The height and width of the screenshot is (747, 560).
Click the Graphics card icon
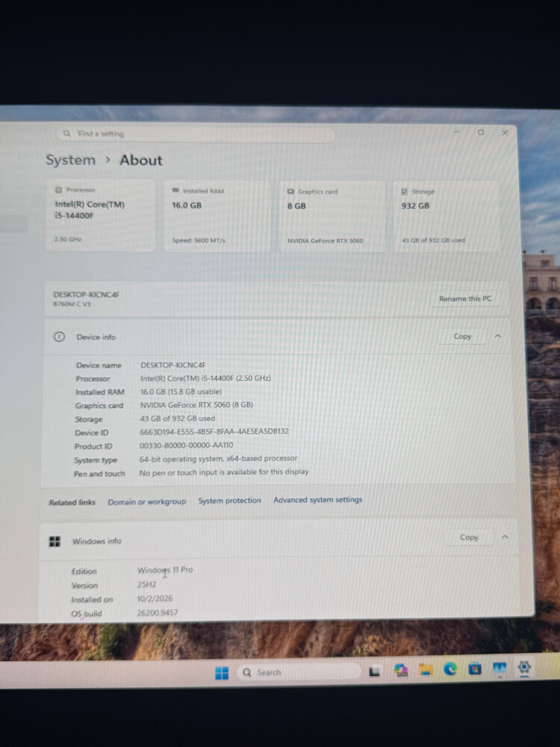(x=290, y=191)
